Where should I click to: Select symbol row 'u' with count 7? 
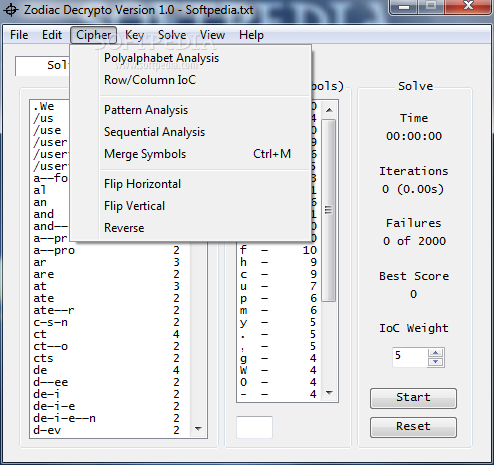coord(279,286)
